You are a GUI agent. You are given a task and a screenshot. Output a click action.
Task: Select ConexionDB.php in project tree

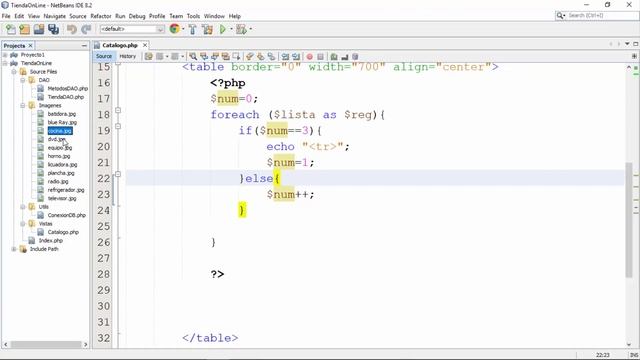67,215
